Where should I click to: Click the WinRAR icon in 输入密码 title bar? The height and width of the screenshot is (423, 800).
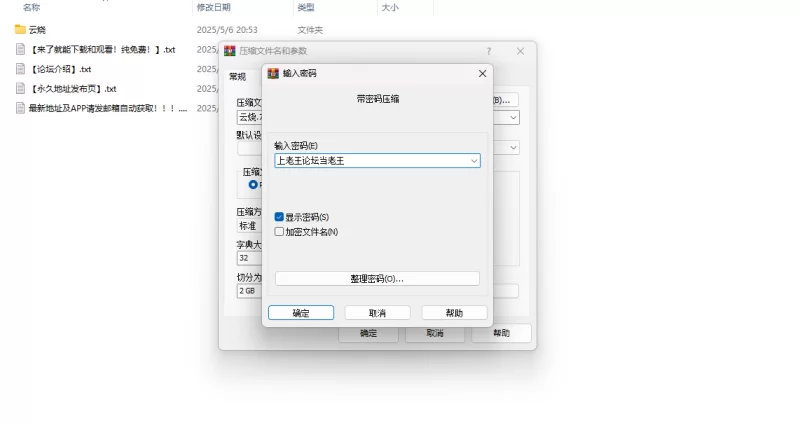click(x=273, y=73)
